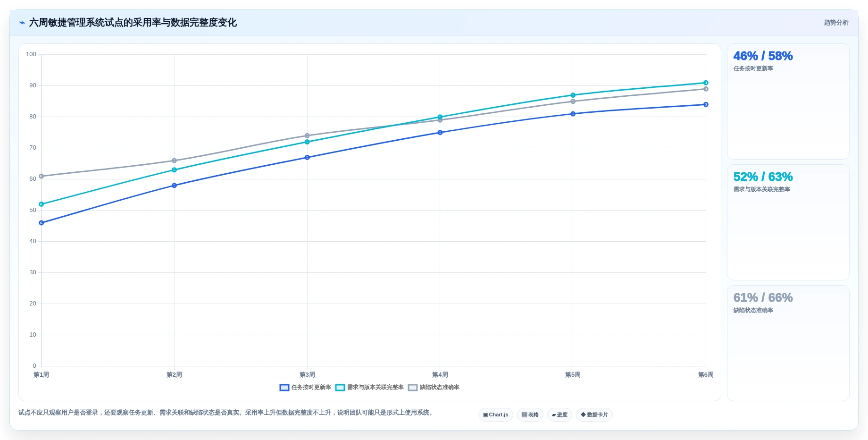Click the 50 y-axis label
868x440 pixels.
33,210
